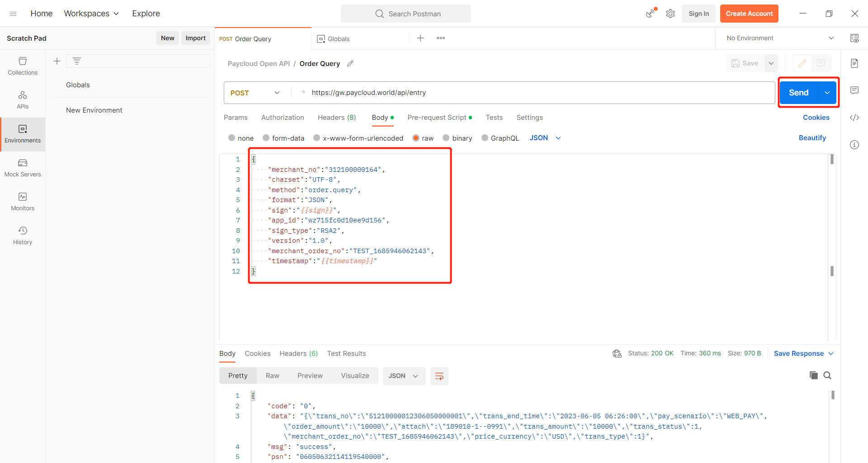Open the tab options ellipsis menu
The image size is (868, 463).
click(x=441, y=38)
